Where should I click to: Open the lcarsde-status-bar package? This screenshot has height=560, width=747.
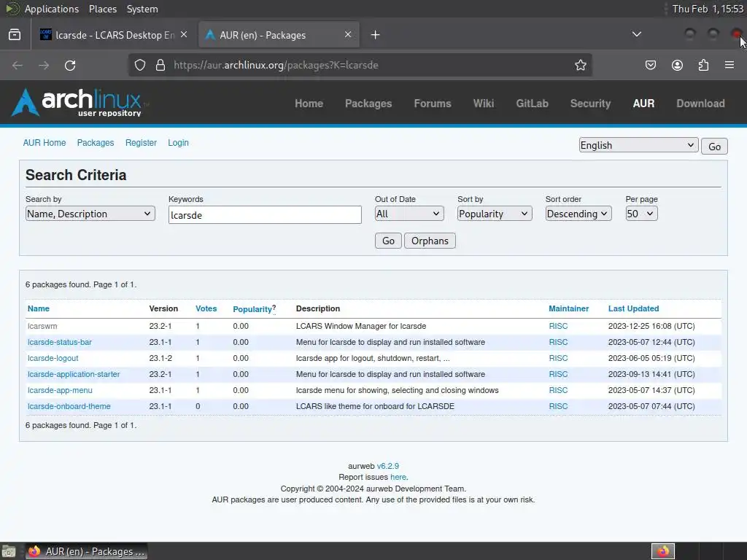[x=60, y=343]
